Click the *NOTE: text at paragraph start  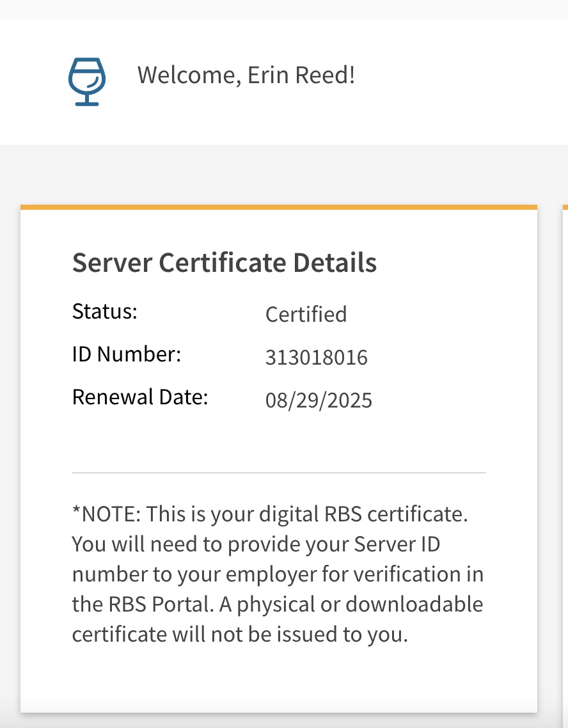107,514
